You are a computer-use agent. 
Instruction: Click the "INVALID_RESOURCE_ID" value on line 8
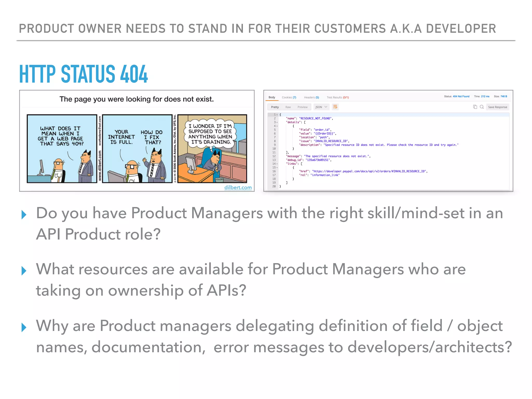coord(331,141)
